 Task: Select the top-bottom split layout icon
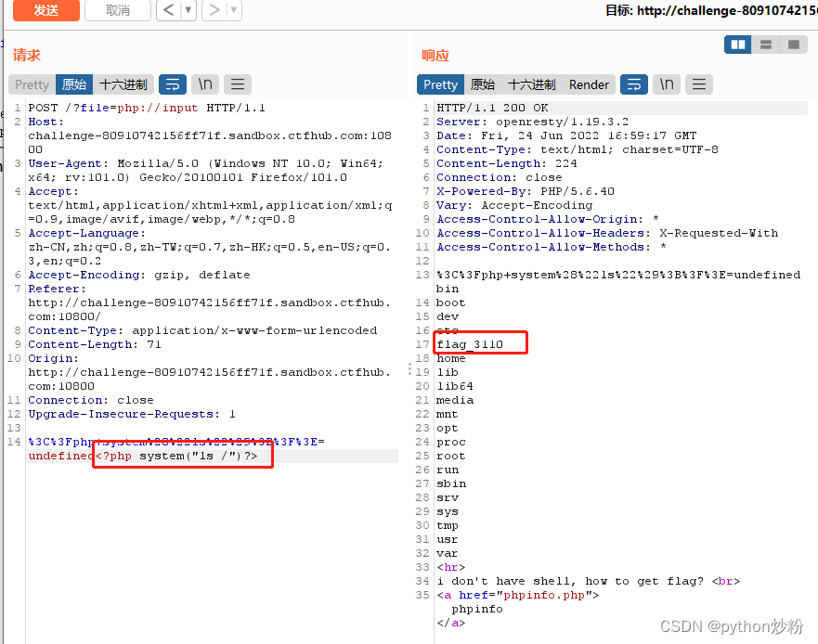pyautogui.click(x=766, y=45)
